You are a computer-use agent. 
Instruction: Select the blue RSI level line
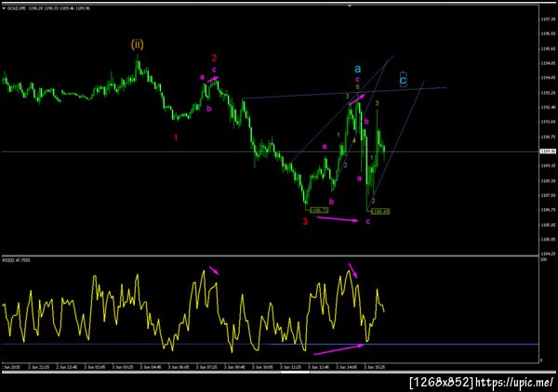(x=271, y=344)
